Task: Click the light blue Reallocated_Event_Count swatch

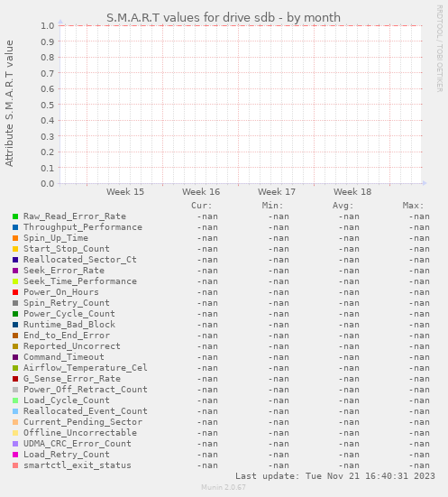Action: (x=15, y=411)
